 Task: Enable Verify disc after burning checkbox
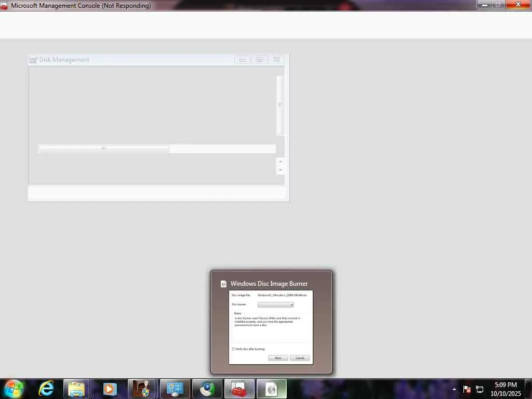click(x=233, y=349)
